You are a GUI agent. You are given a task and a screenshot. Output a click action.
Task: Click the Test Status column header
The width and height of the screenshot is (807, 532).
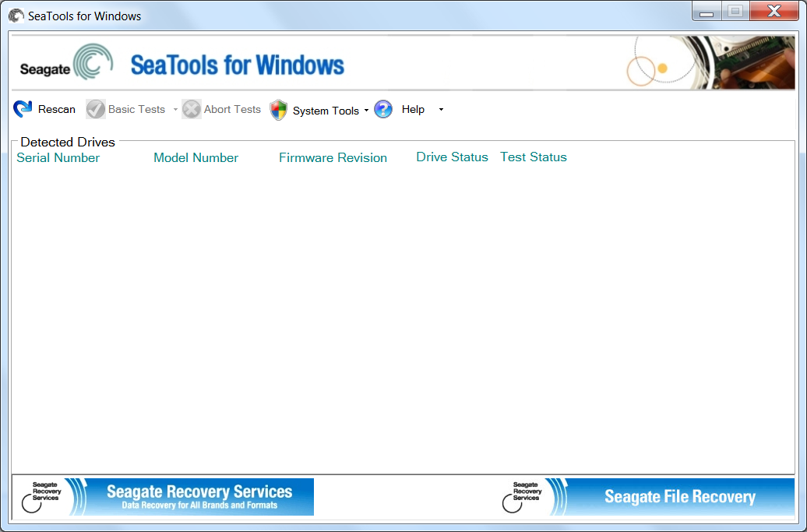pos(533,157)
